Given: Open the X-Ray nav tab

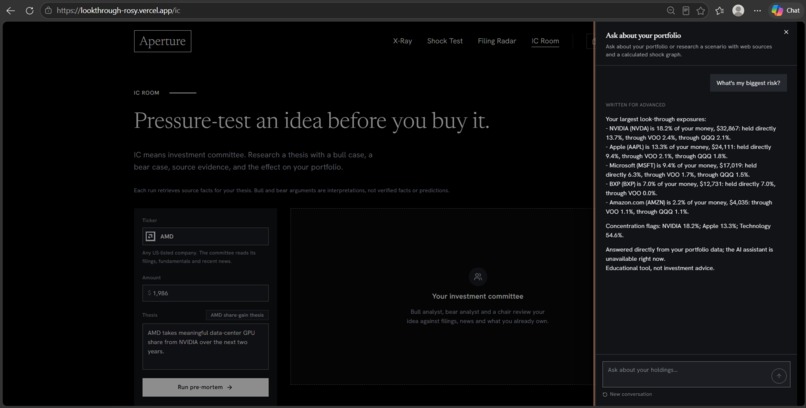Looking at the screenshot, I should click(402, 41).
